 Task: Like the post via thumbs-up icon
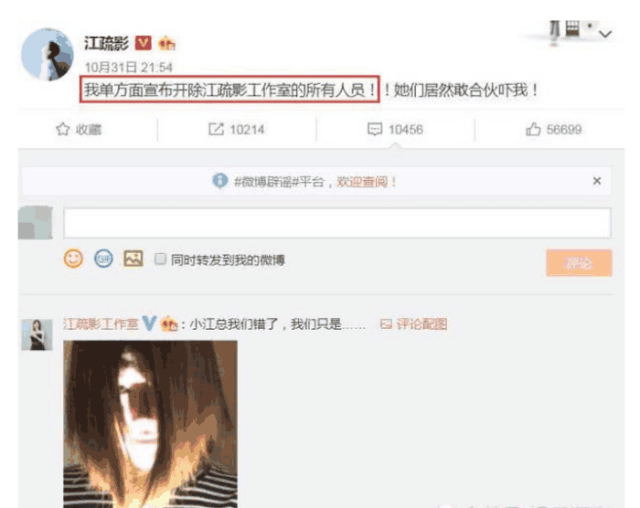(533, 129)
